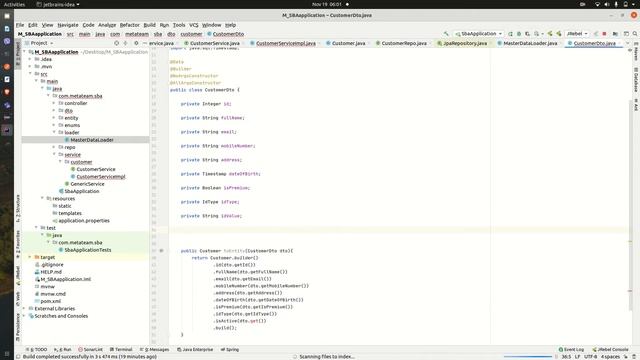Image resolution: width=640 pixels, height=360 pixels.
Task: Start debugging with the bug icon
Action: 519,34
